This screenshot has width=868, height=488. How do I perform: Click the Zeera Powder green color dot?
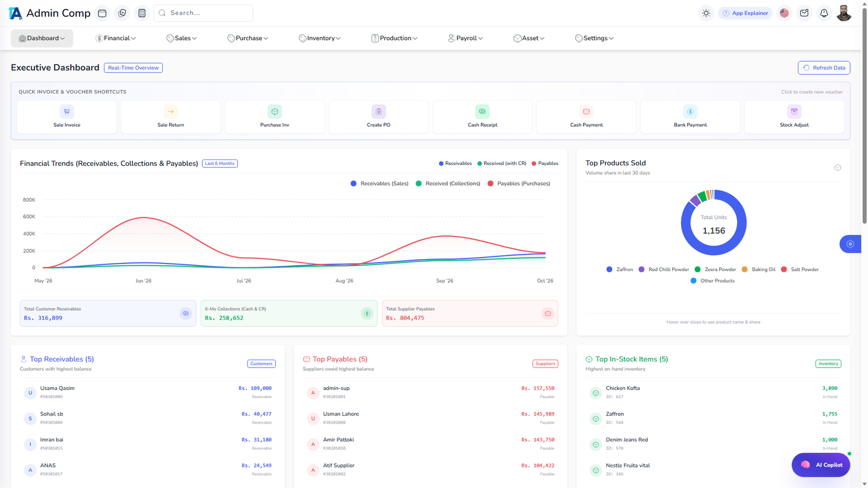tap(698, 269)
